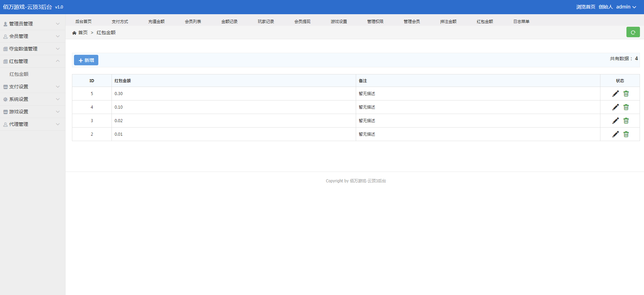Screen dimensions: 644x295
Task: Delete the red packet row with ID 5
Action: click(x=626, y=94)
